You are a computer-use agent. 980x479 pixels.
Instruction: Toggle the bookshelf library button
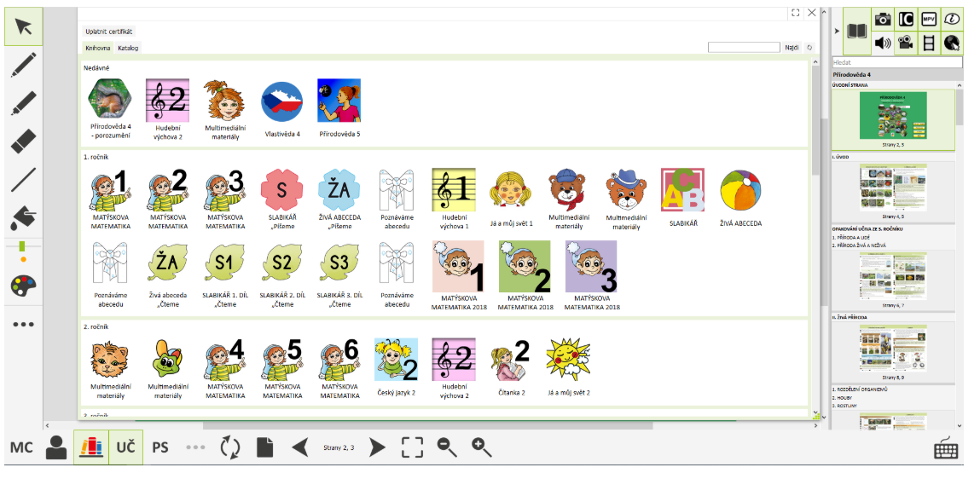coord(90,447)
